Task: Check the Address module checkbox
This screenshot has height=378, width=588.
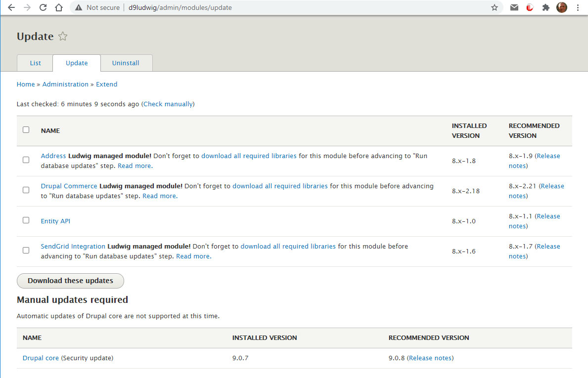Action: 26,160
